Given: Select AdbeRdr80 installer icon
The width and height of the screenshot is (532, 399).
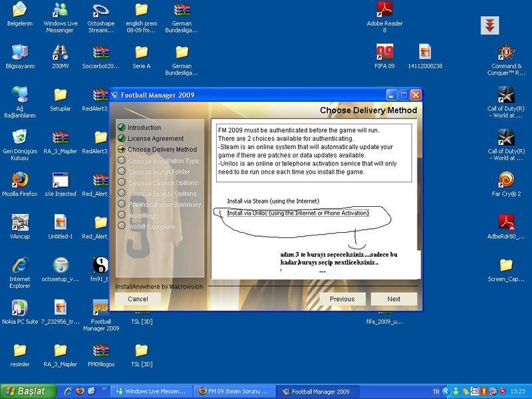Looking at the screenshot, I should click(x=506, y=227).
